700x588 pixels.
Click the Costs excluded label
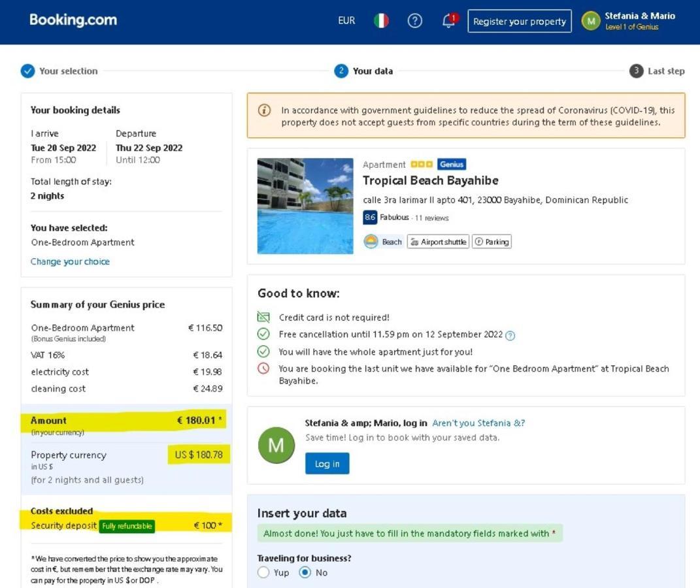[61, 511]
